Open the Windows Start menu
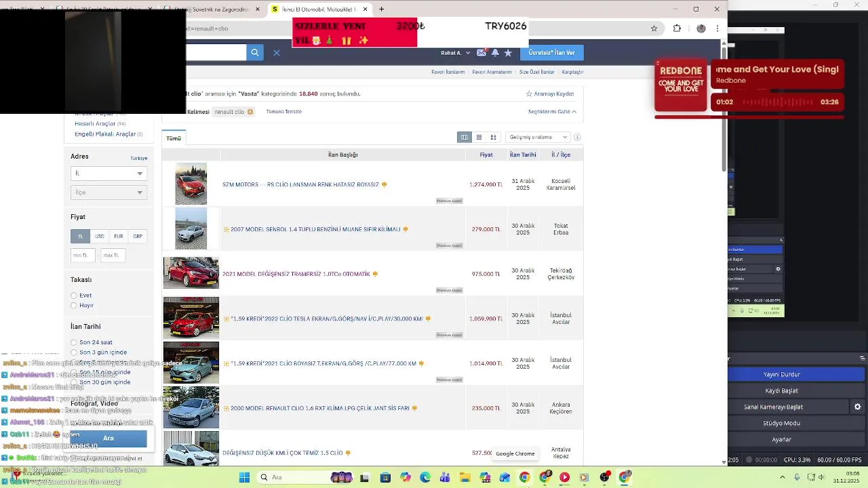Screen dimensions: 868x488 tap(244, 477)
